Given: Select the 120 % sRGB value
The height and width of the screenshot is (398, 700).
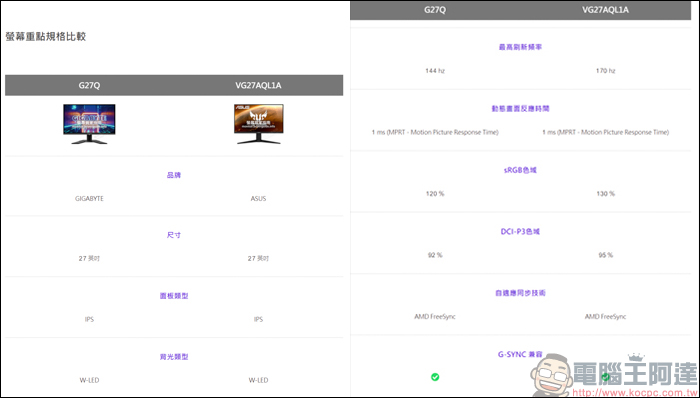Looking at the screenshot, I should tap(435, 194).
